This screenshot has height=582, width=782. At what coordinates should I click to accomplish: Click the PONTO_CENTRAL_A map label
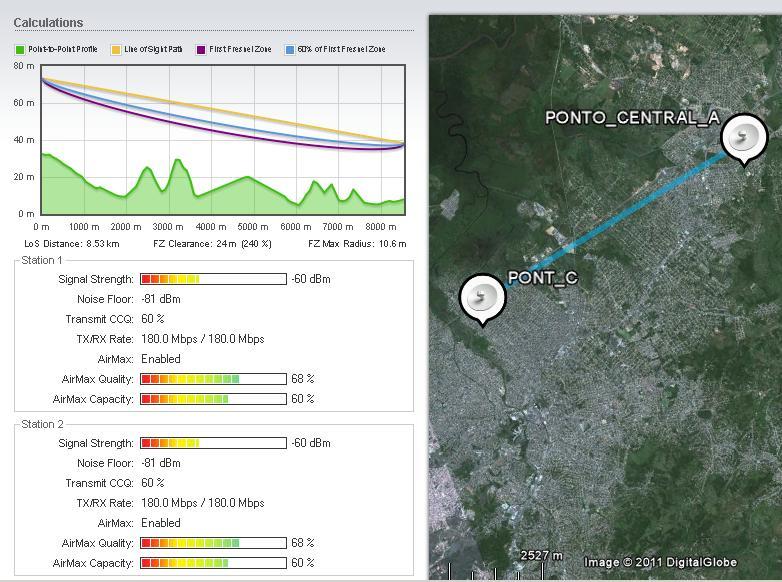[x=632, y=118]
